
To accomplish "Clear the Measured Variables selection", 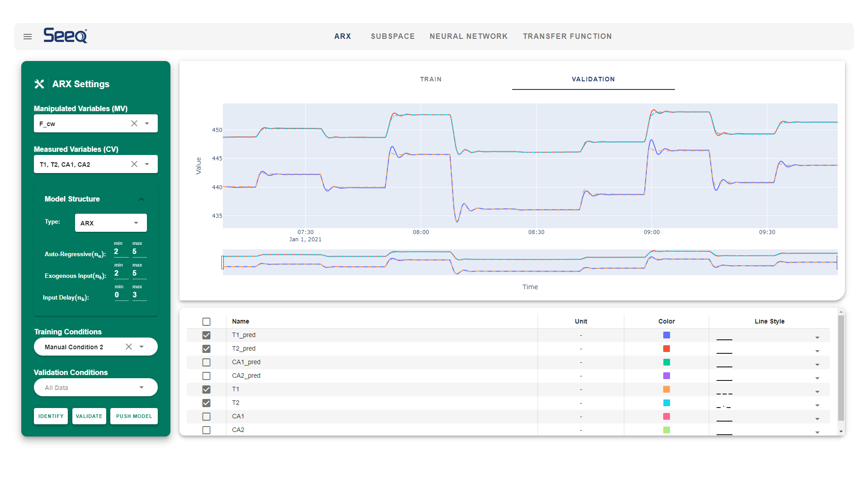I will 134,164.
